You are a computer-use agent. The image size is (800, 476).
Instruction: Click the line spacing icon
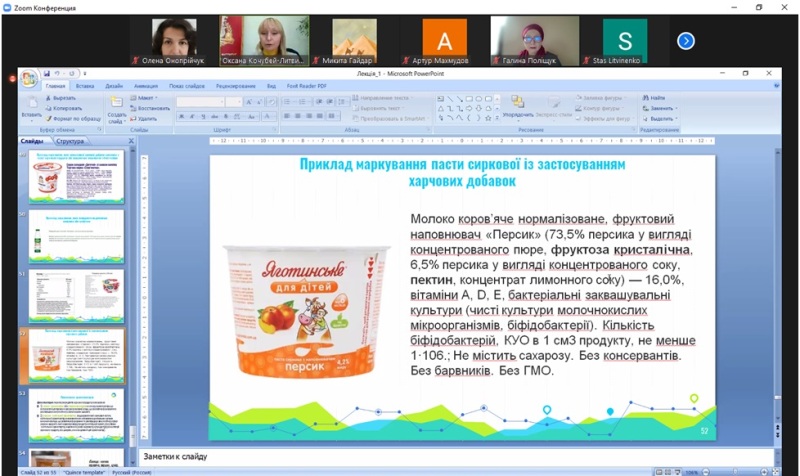tap(340, 102)
